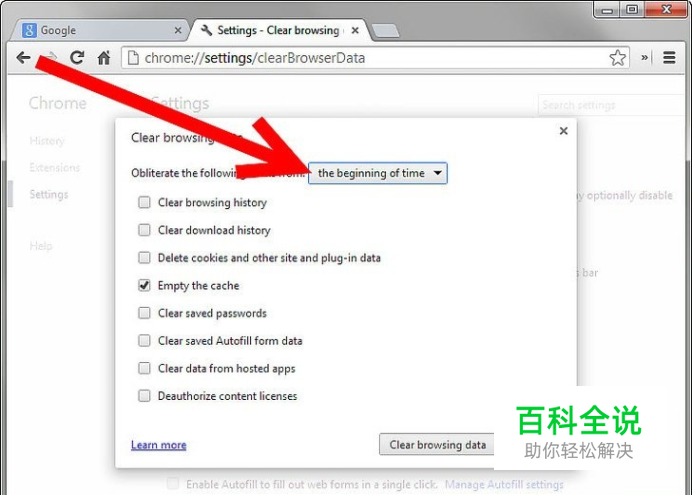
Task: Tick Deauthorize content licenses checkbox
Action: [144, 396]
